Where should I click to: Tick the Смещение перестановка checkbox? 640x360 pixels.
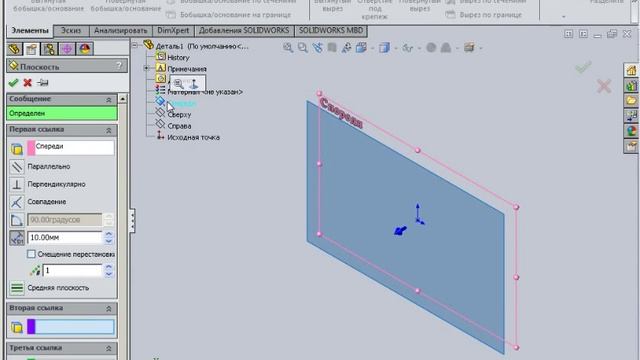click(x=31, y=254)
